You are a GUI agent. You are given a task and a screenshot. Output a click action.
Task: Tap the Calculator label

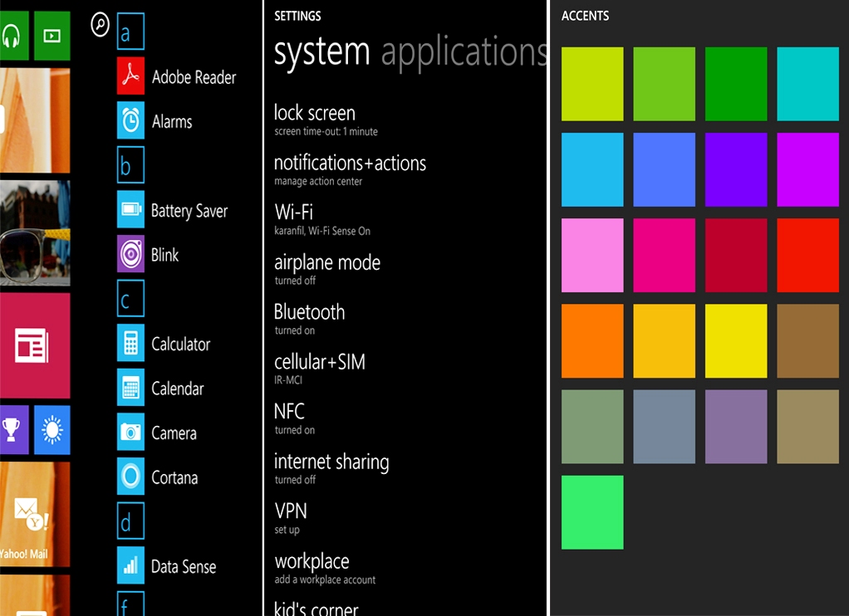[180, 345]
